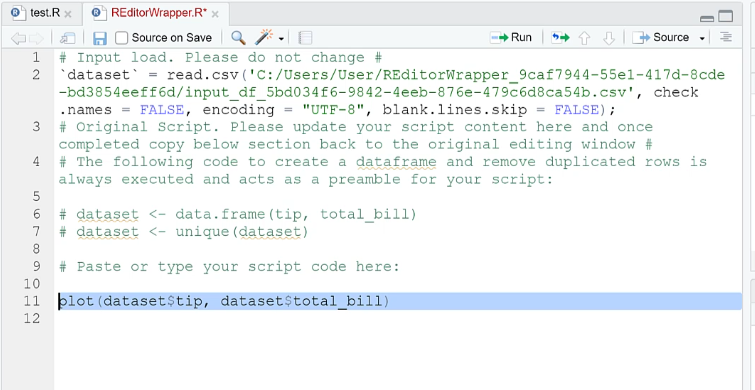Go to previous section up arrow
The height and width of the screenshot is (390, 755).
[584, 38]
